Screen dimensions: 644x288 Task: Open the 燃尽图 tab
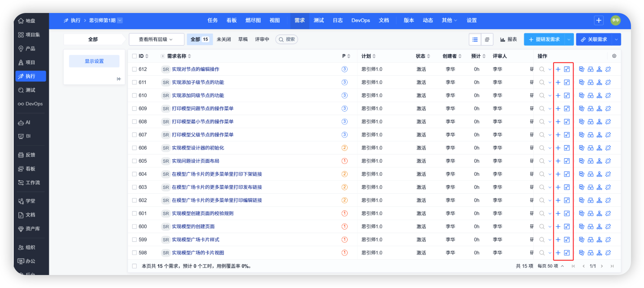click(x=253, y=21)
